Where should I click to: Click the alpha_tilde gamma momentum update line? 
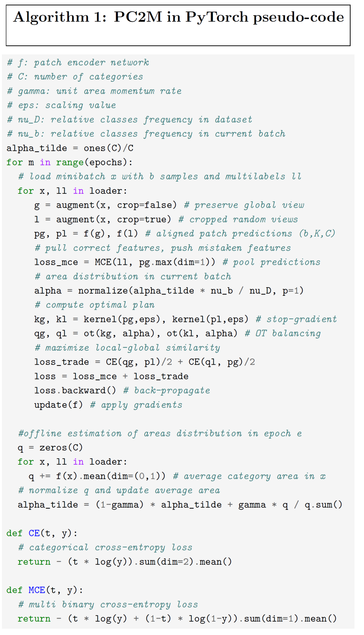(x=180, y=505)
